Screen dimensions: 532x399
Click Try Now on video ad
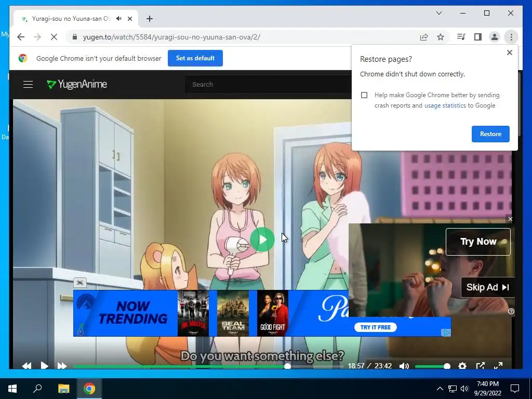pos(478,242)
